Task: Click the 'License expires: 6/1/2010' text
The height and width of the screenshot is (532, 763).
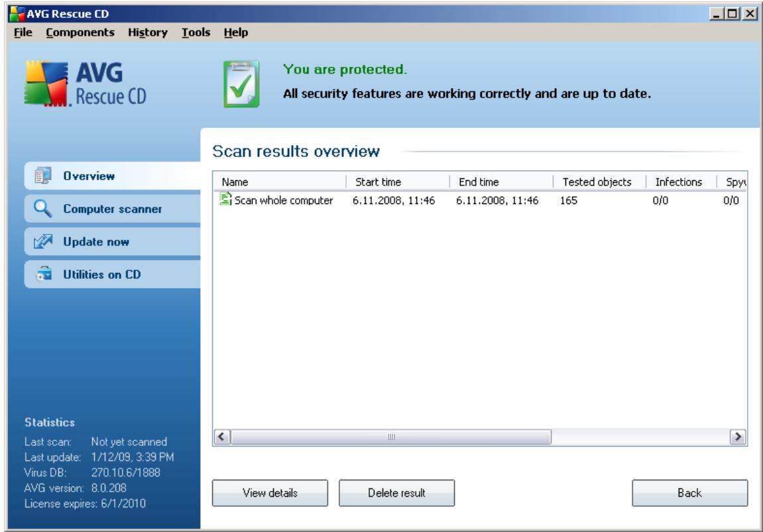Action: (x=85, y=504)
